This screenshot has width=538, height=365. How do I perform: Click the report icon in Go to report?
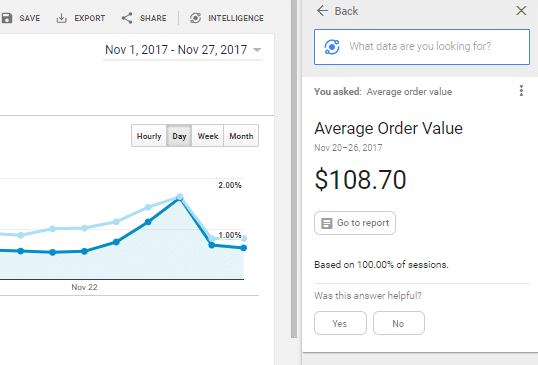coord(327,223)
